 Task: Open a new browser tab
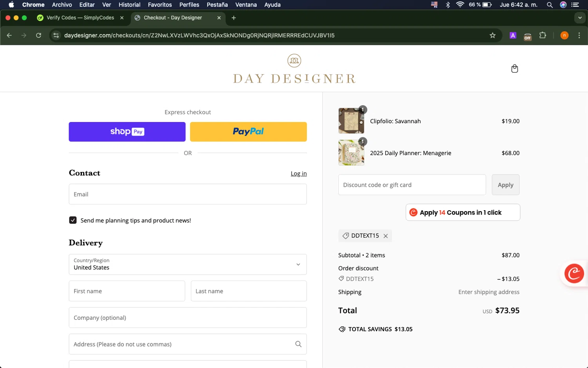pos(234,18)
